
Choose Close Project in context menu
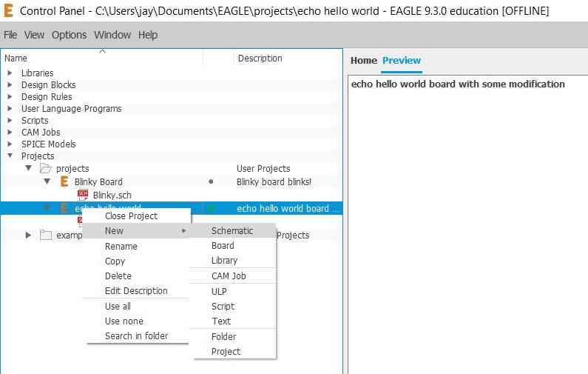pyautogui.click(x=137, y=216)
